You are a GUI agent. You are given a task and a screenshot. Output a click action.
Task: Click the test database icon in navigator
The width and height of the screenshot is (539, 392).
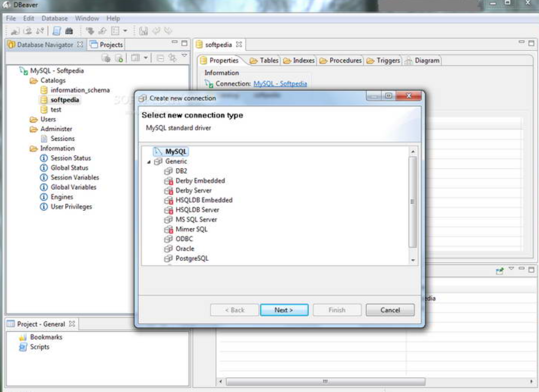44,110
